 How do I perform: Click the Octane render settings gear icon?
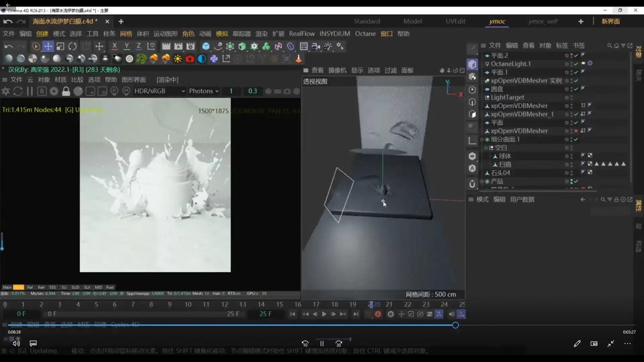[54, 91]
